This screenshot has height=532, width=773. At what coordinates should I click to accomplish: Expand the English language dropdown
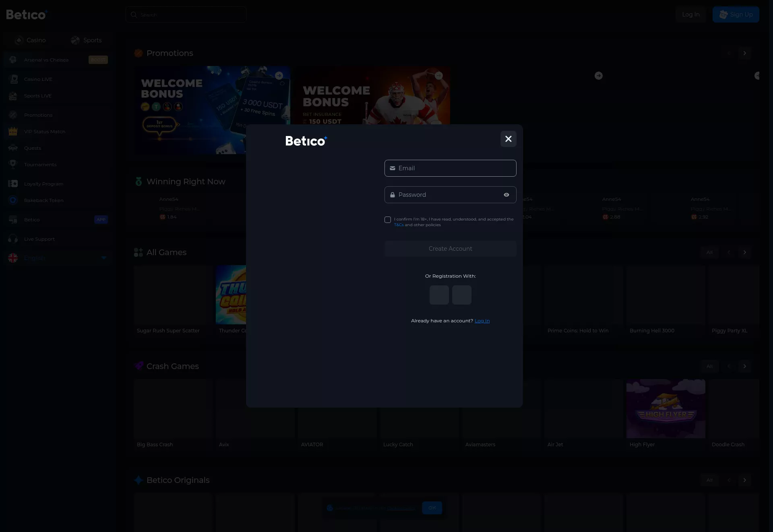[x=103, y=258]
